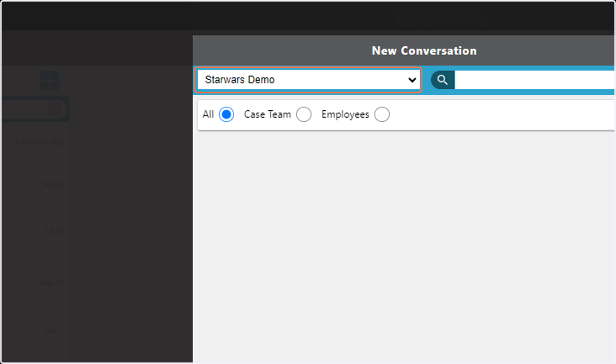This screenshot has height=364, width=616.
Task: Click the dimmed Sep 7 conversation date
Action: (54, 330)
